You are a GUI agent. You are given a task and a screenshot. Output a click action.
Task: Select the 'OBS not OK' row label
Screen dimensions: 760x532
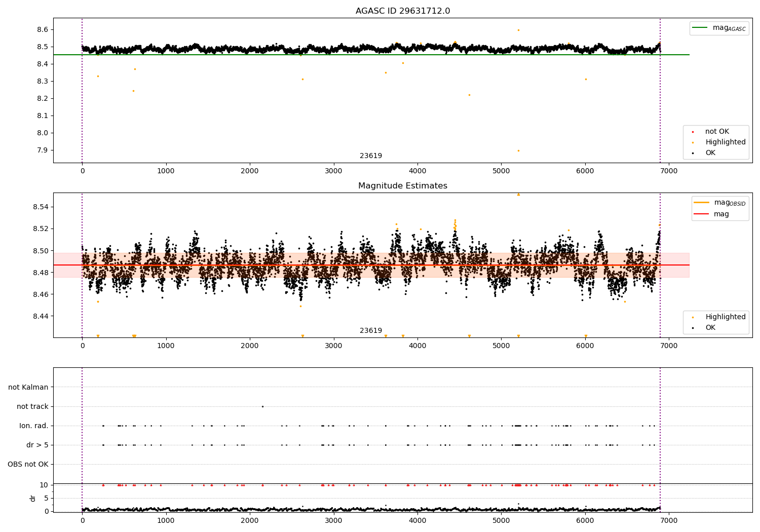pos(28,465)
